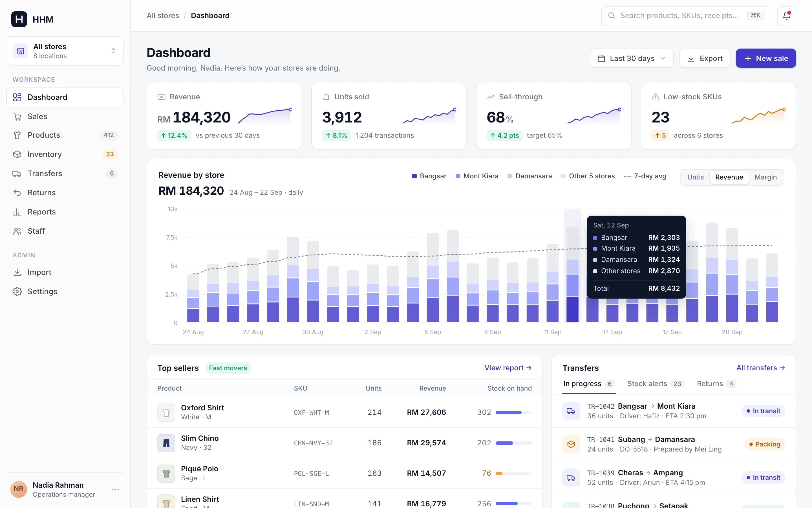This screenshot has width=812, height=508.
Task: Switch to the Returns tab in Transfers panel
Action: (x=717, y=384)
